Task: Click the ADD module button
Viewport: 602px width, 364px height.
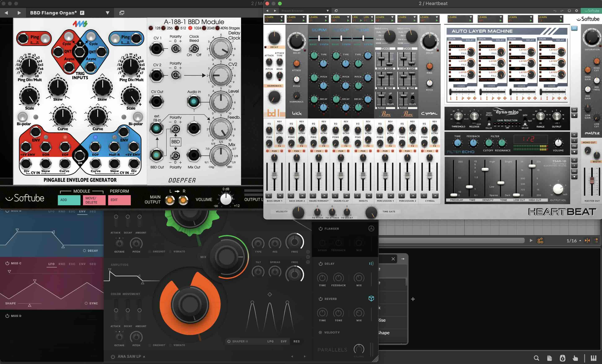Action: pos(69,200)
